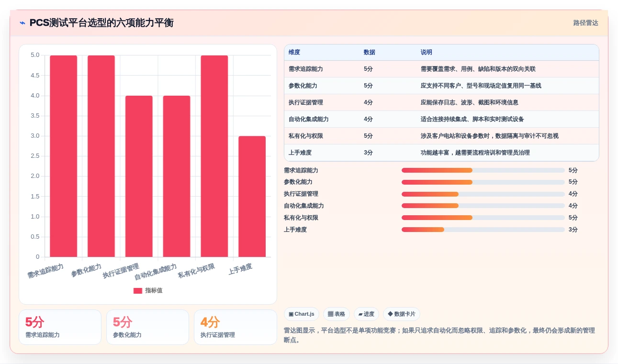Click the 自动化集成能力 progress bar
The height and width of the screenshot is (364, 618).
point(483,206)
